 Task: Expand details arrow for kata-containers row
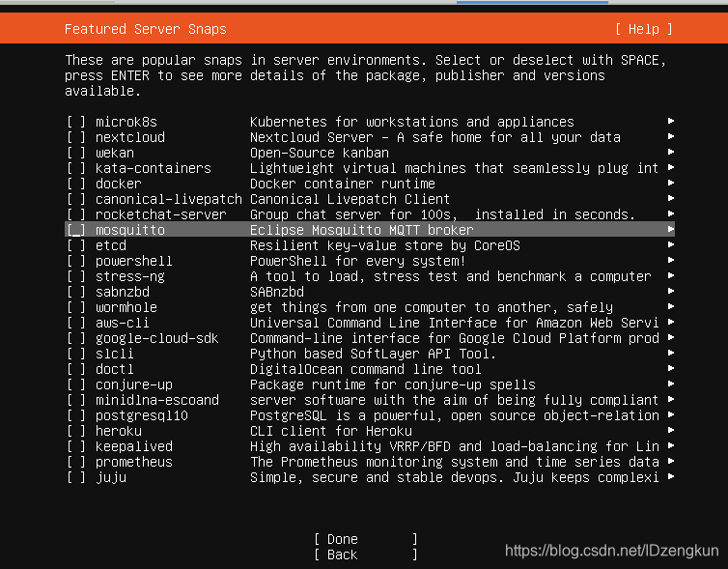click(671, 167)
